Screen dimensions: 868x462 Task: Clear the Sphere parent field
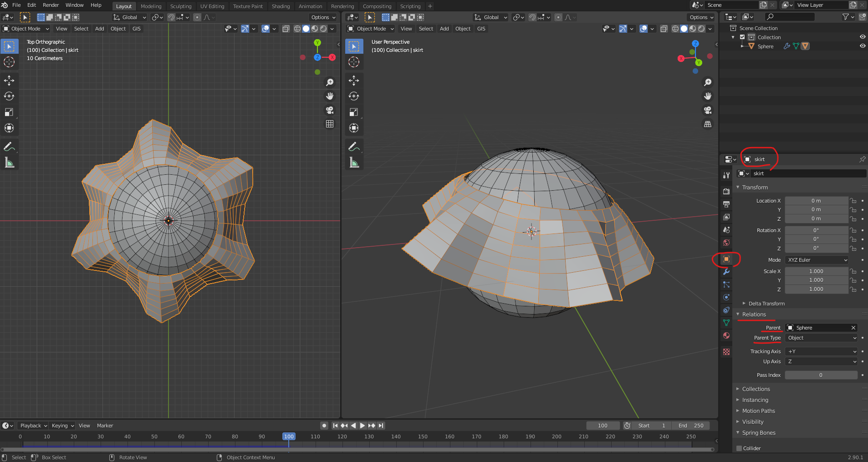pos(853,328)
